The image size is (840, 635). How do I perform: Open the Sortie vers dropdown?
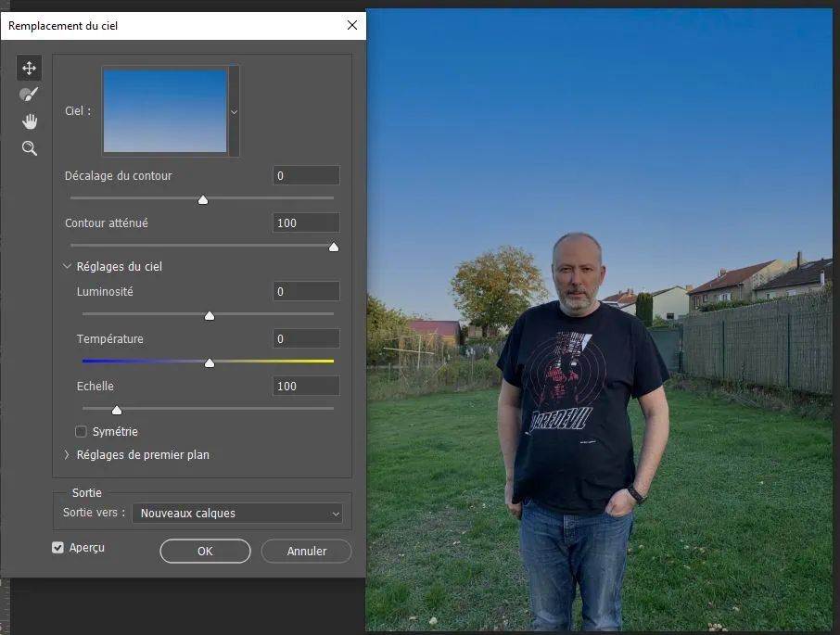pyautogui.click(x=237, y=514)
